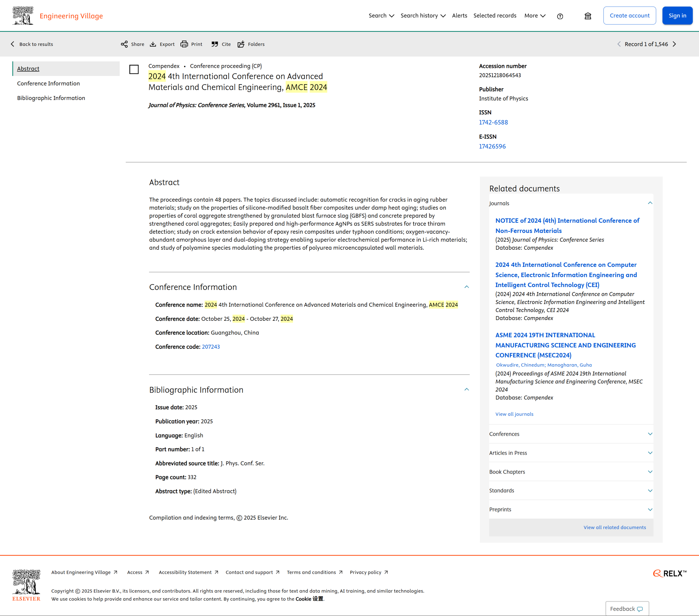Viewport: 699px width, 616px height.
Task: Jump to Bibliographic Information side link
Action: 51,98
